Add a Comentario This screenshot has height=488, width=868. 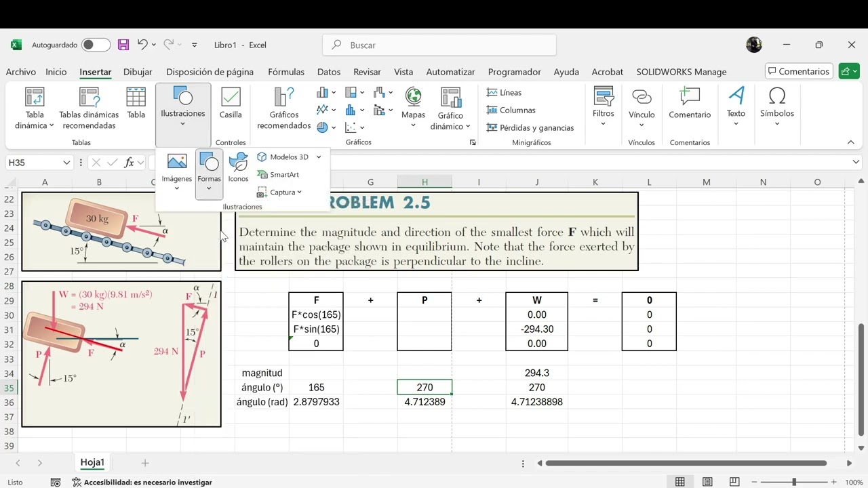coord(690,104)
